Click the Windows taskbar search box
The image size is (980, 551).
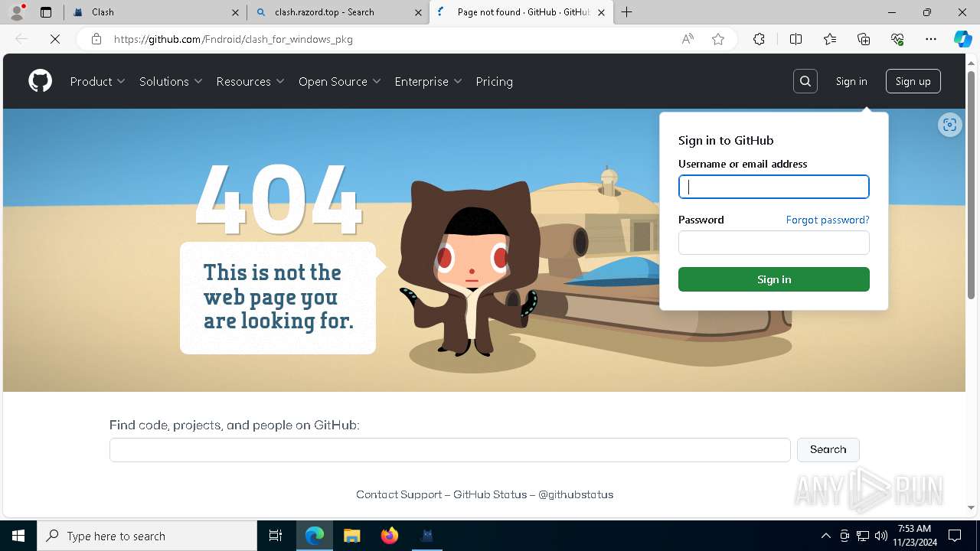(147, 536)
